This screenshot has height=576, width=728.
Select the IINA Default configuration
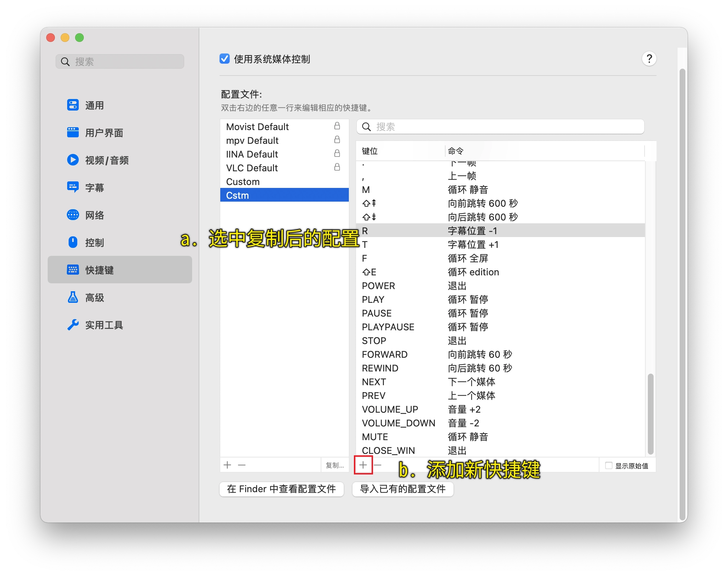252,154
